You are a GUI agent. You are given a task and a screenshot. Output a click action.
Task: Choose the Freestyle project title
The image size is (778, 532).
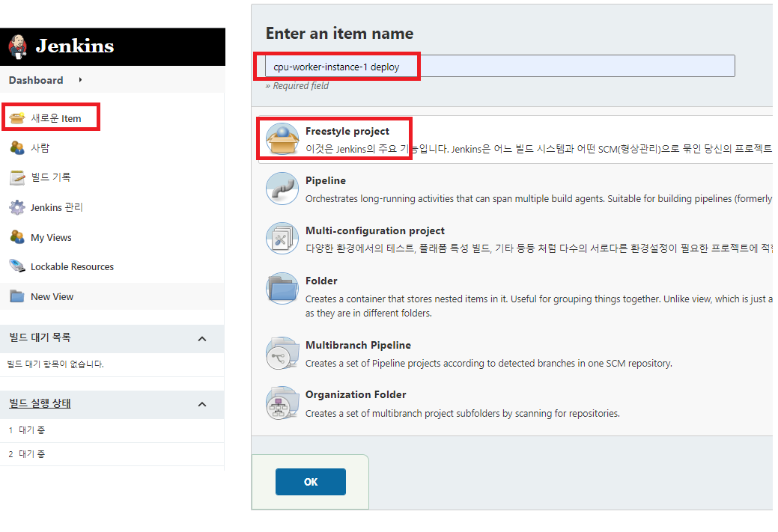[347, 131]
